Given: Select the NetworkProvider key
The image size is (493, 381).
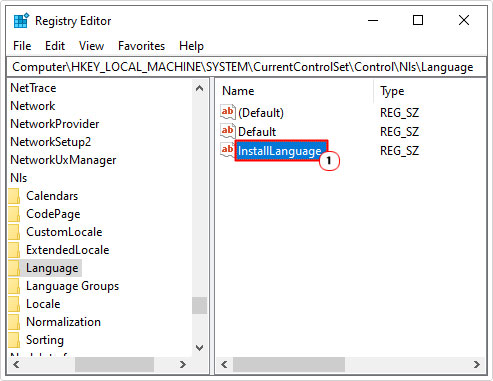Looking at the screenshot, I should click(55, 124).
